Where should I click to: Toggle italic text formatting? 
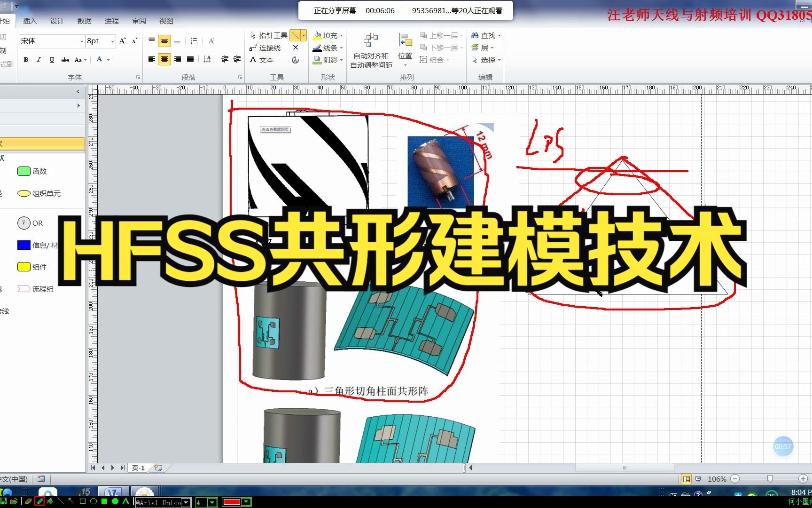point(39,60)
